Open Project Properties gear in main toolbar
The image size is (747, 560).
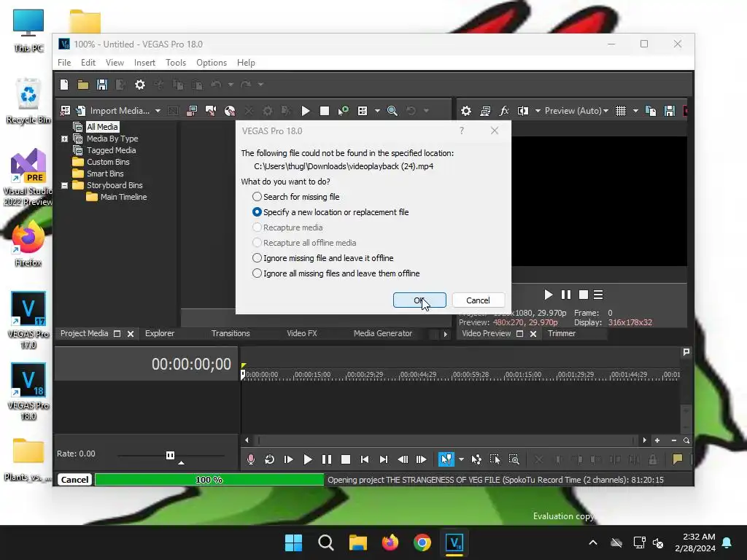point(139,85)
